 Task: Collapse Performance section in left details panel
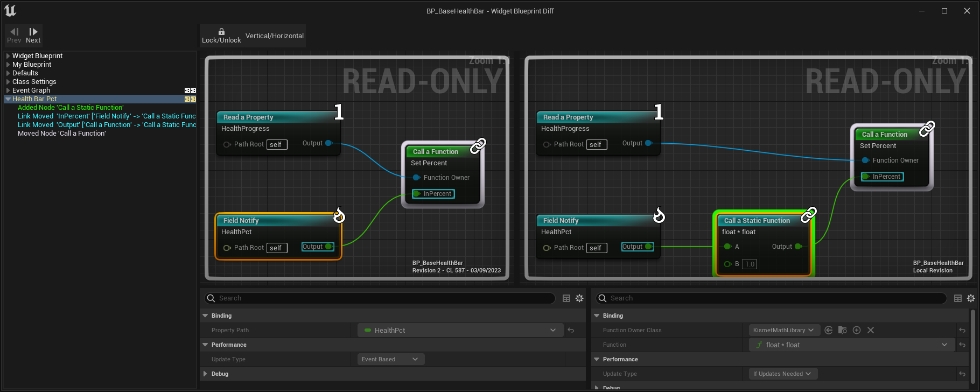[x=206, y=345]
